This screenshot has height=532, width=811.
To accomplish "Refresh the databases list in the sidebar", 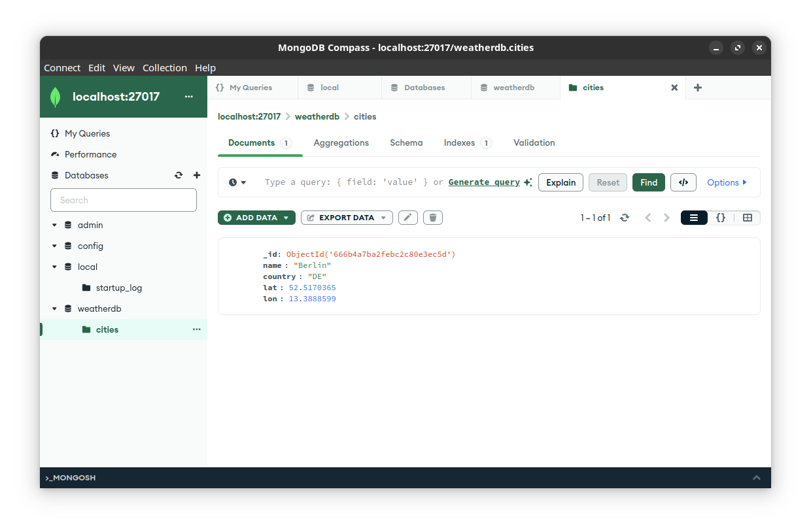I will (178, 175).
